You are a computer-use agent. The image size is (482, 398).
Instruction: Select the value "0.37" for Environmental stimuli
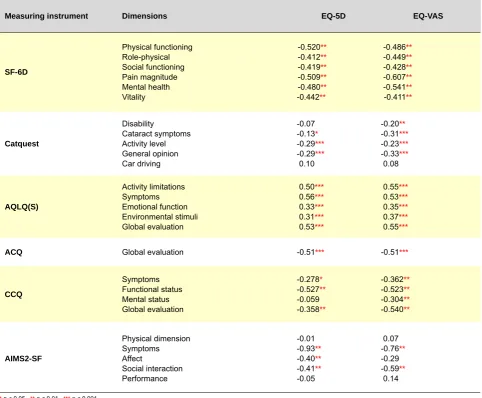coord(391,217)
